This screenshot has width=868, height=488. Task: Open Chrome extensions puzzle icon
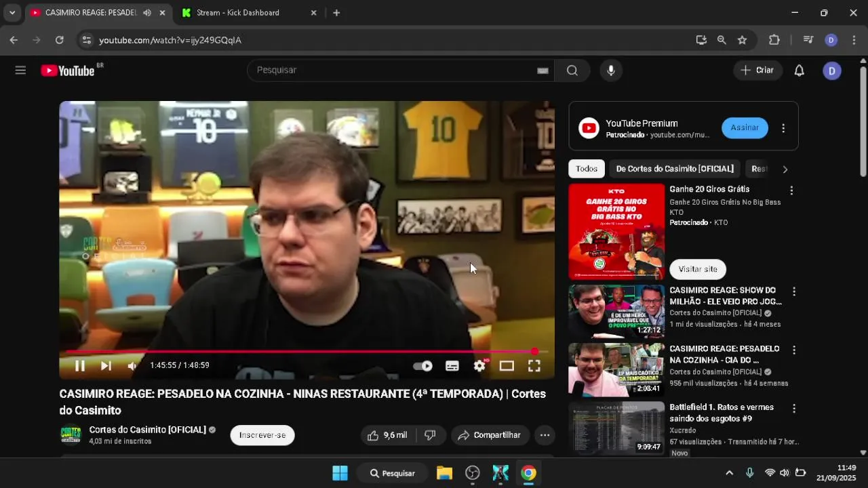(774, 40)
